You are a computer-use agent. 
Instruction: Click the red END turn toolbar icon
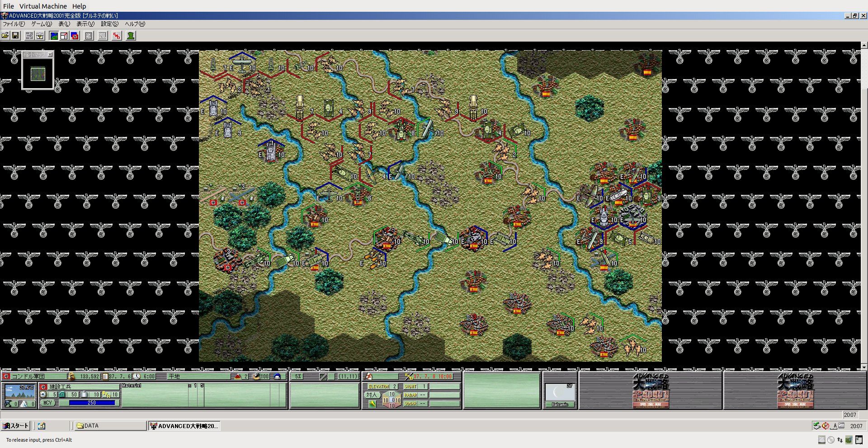pyautogui.click(x=117, y=36)
